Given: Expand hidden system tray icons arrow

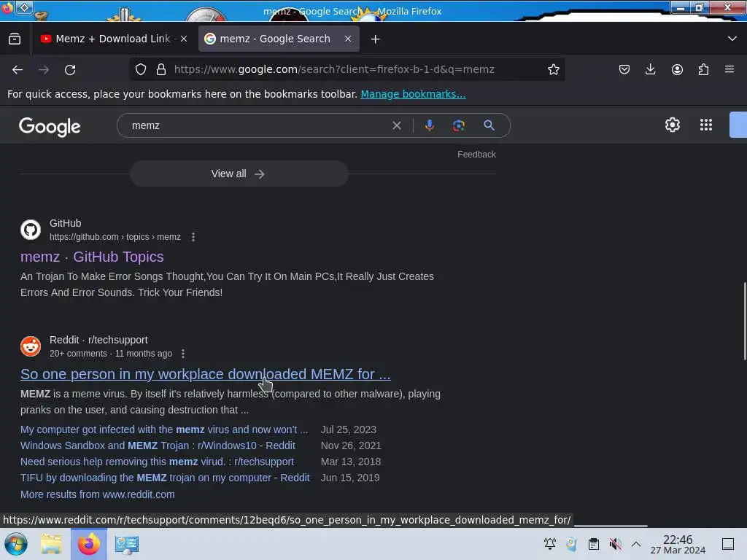Looking at the screenshot, I should click(x=636, y=544).
